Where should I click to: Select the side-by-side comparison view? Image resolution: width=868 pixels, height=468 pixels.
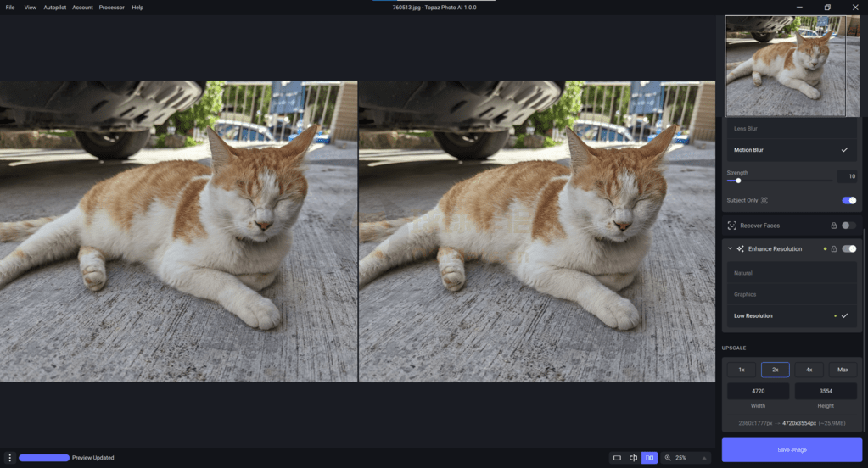pyautogui.click(x=649, y=458)
